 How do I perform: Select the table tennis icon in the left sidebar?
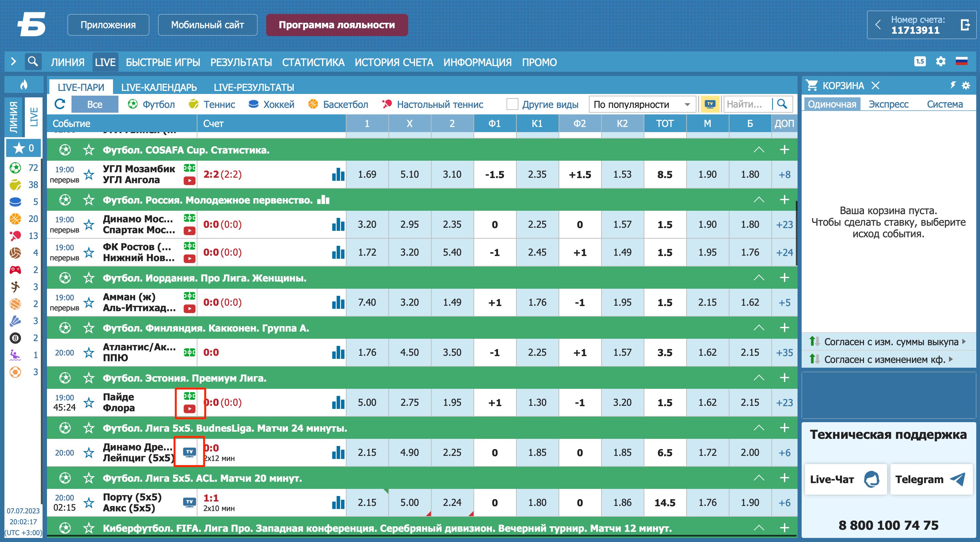[x=15, y=236]
